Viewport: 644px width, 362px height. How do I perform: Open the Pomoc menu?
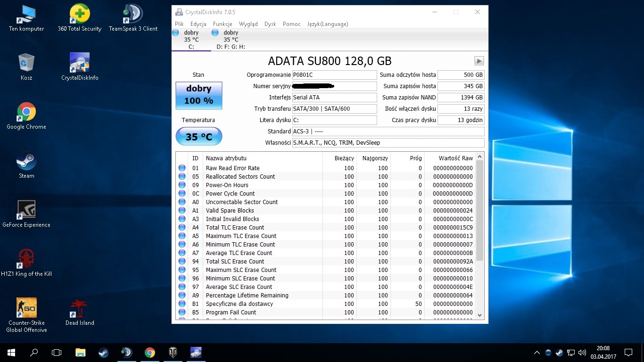pos(292,24)
